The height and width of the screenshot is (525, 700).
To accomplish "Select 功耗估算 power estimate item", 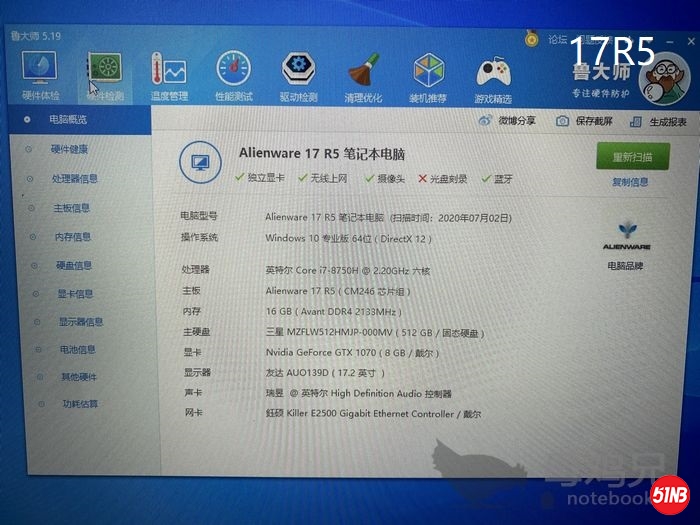I will click(80, 403).
